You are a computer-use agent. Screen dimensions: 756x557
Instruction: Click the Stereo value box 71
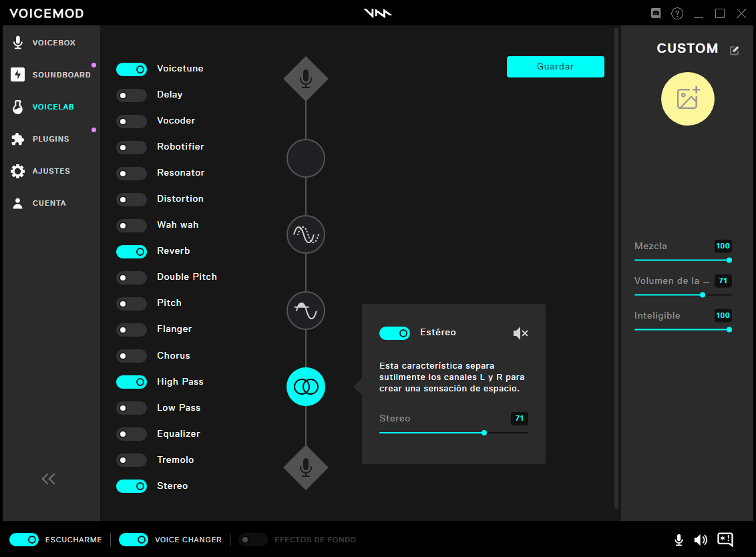click(520, 419)
